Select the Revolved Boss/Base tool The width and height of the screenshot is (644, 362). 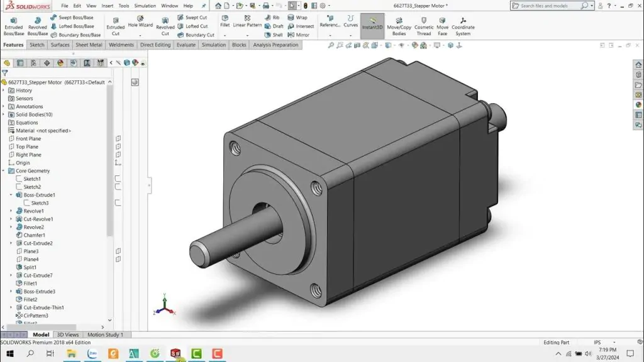click(37, 26)
